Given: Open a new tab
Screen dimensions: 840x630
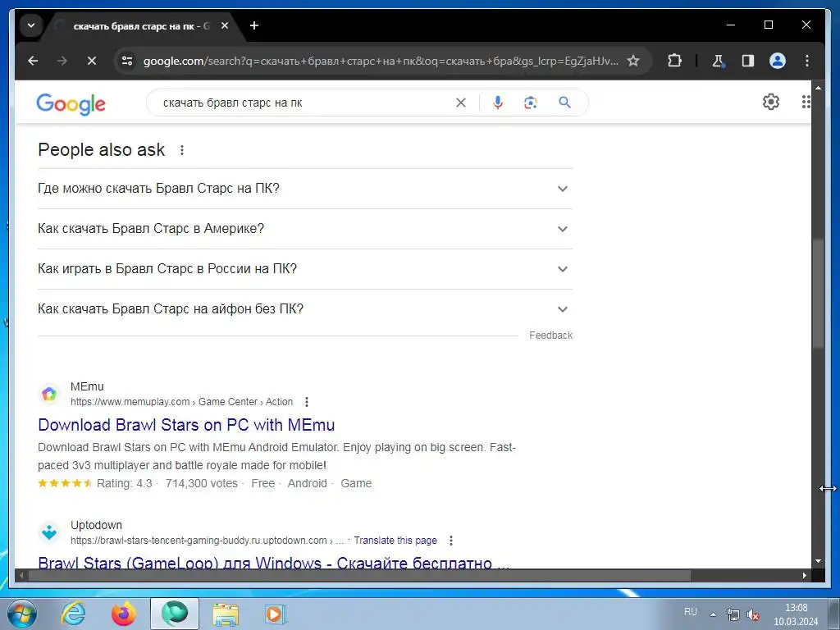Looking at the screenshot, I should point(254,25).
